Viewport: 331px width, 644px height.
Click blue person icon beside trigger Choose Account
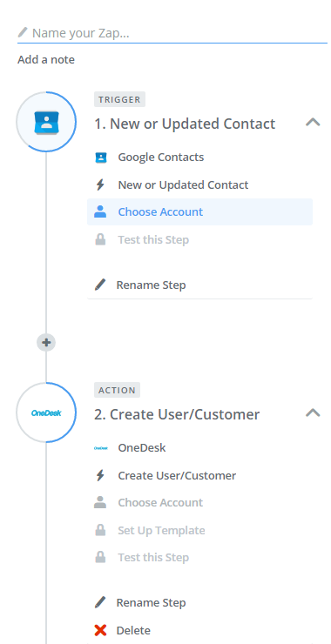tap(100, 212)
